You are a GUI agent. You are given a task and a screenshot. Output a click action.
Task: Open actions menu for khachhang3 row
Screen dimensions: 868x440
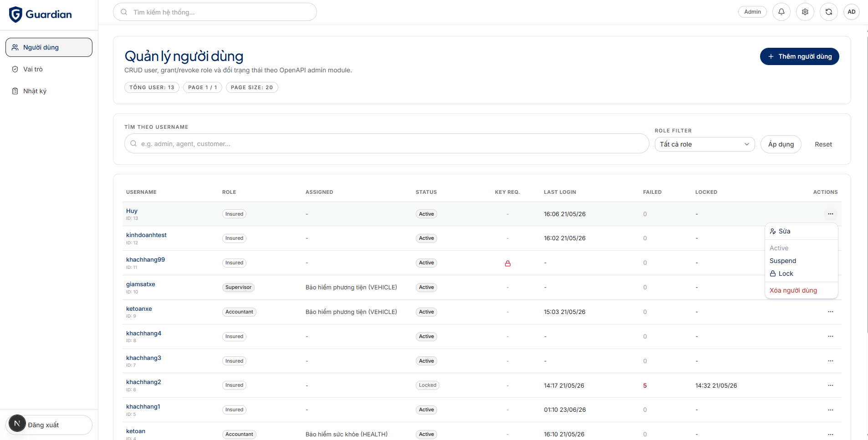tap(831, 361)
